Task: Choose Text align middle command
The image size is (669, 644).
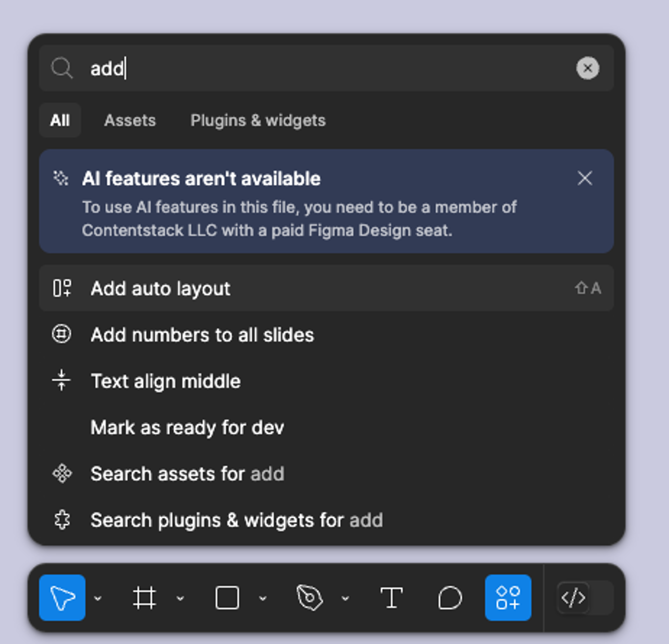Action: point(326,381)
